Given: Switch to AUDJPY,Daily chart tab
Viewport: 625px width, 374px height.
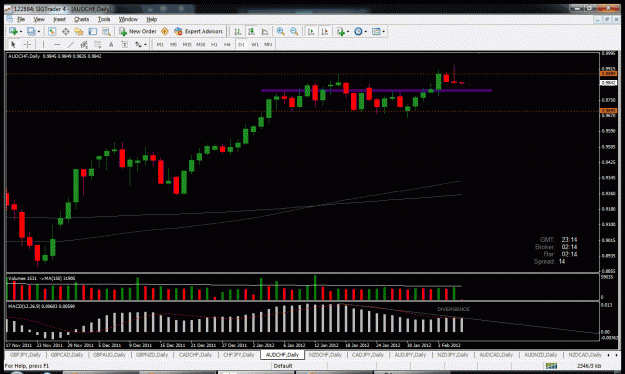Looking at the screenshot, I should click(x=410, y=355).
